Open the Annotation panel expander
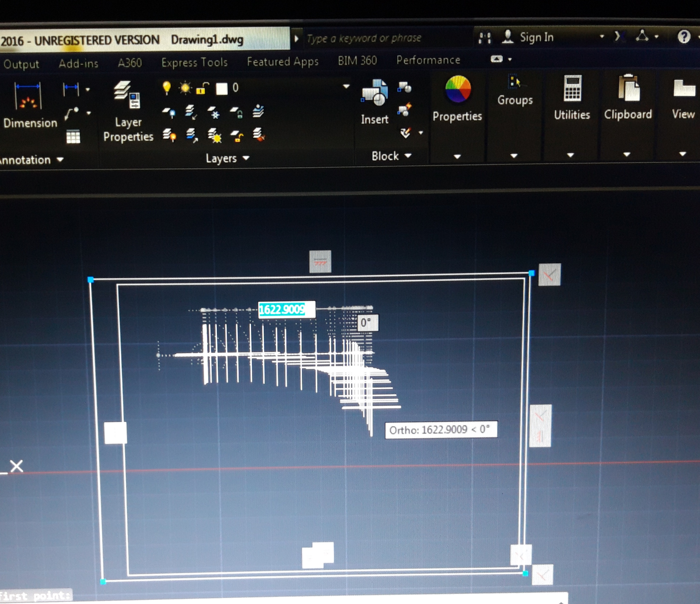The image size is (700, 604). (x=59, y=160)
